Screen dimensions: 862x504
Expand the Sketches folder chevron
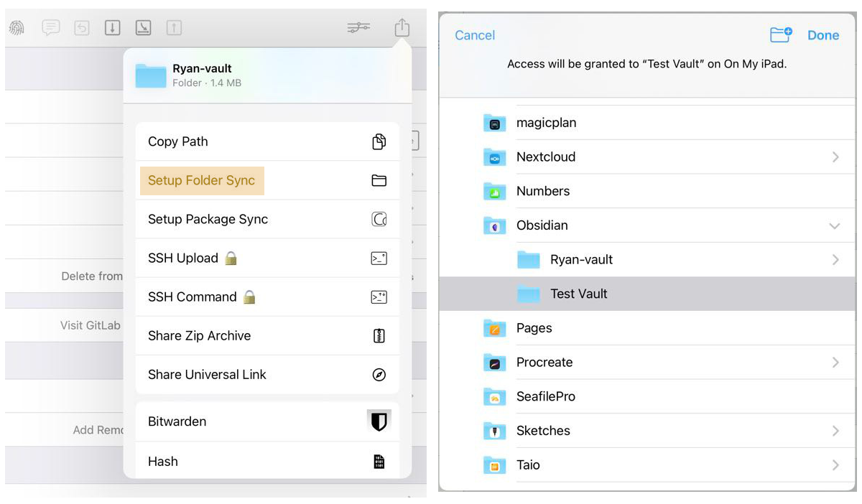(x=835, y=431)
